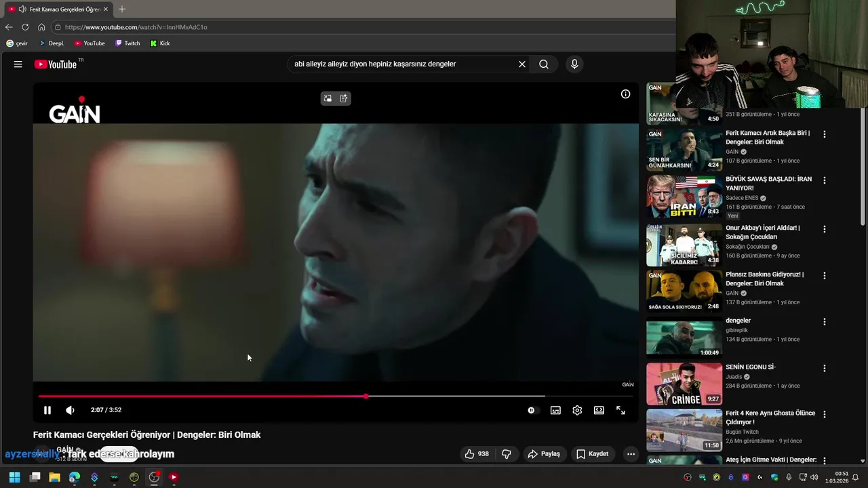
Task: Open Task View on the taskbar
Action: tap(35, 477)
